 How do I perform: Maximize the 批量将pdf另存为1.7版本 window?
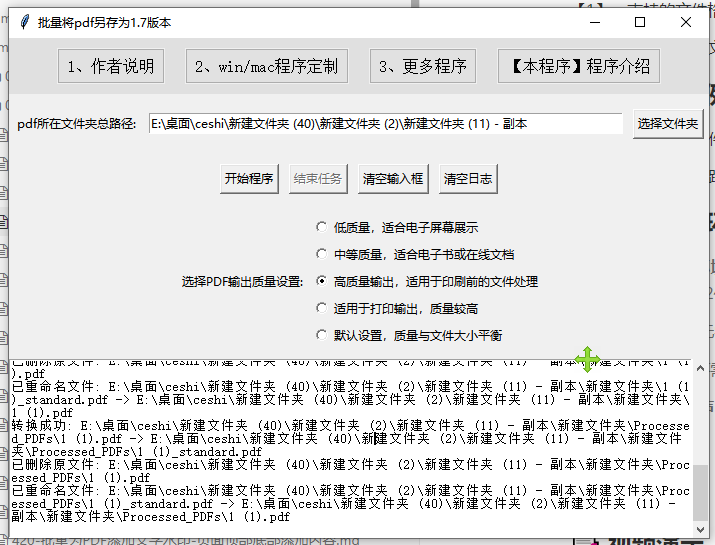[640, 22]
